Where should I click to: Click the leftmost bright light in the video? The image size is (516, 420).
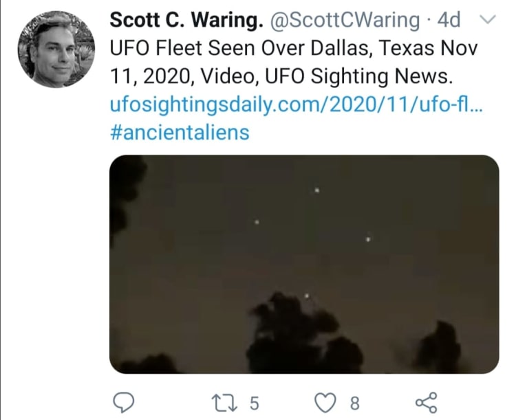pyautogui.click(x=257, y=222)
